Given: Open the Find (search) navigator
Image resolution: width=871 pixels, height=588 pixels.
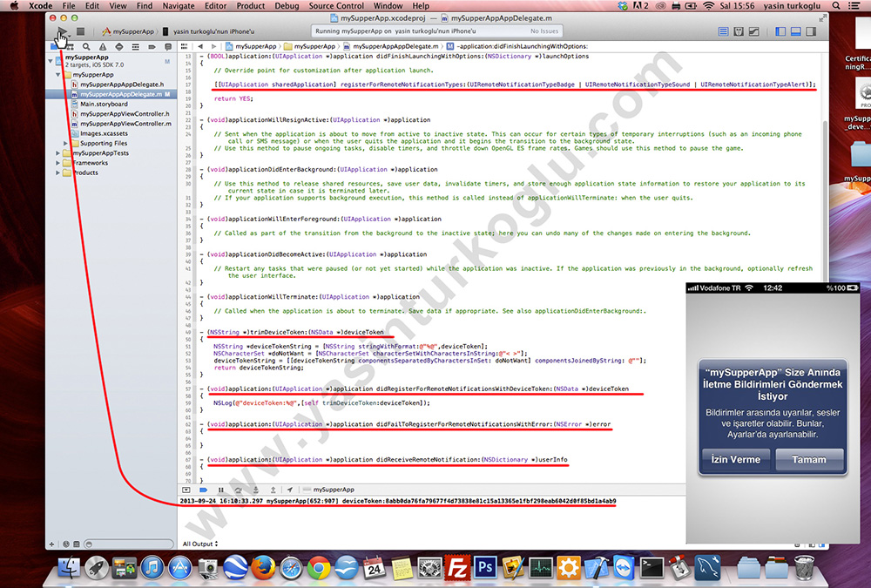Looking at the screenshot, I should 86,47.
